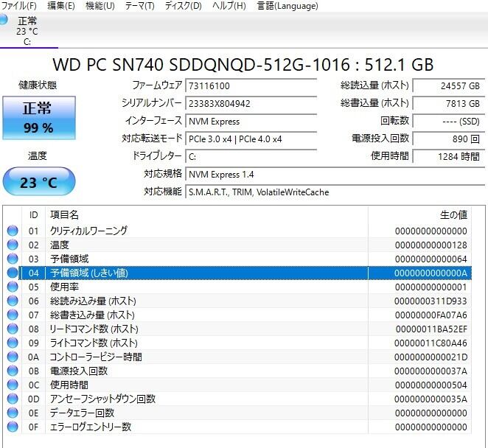The image size is (488, 448).
Task: Click the 項目名 column header
Action: coord(64,214)
